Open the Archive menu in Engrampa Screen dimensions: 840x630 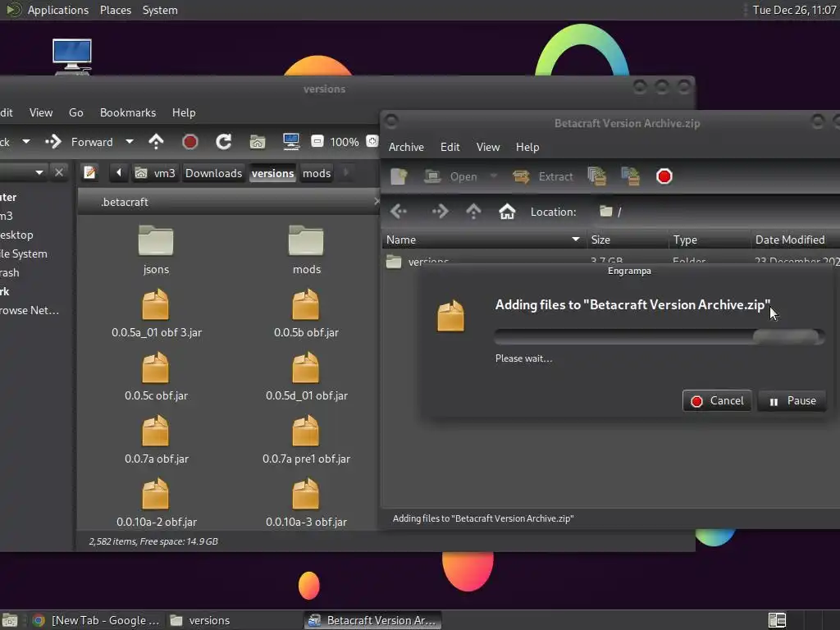pos(406,147)
